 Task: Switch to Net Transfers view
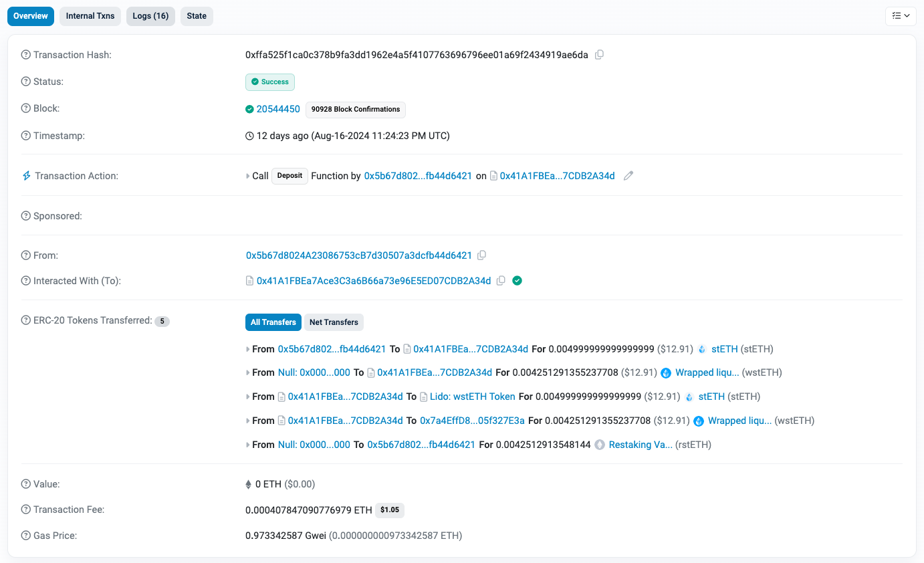[x=334, y=322]
